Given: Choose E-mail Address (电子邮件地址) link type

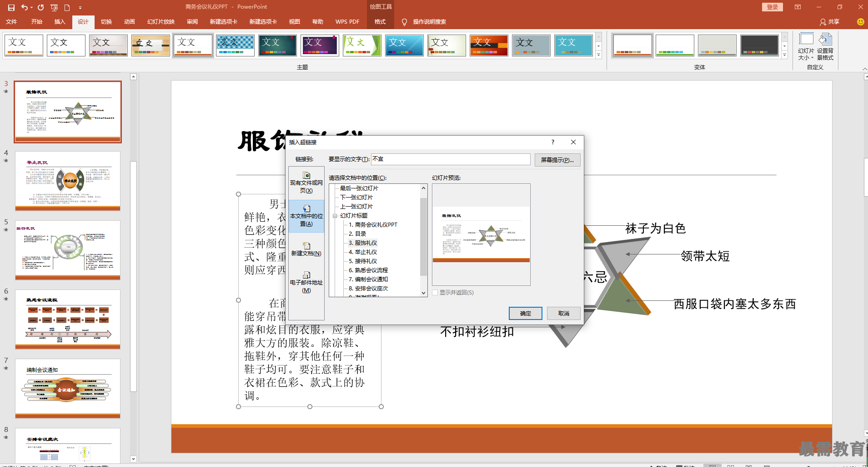Looking at the screenshot, I should (306, 282).
